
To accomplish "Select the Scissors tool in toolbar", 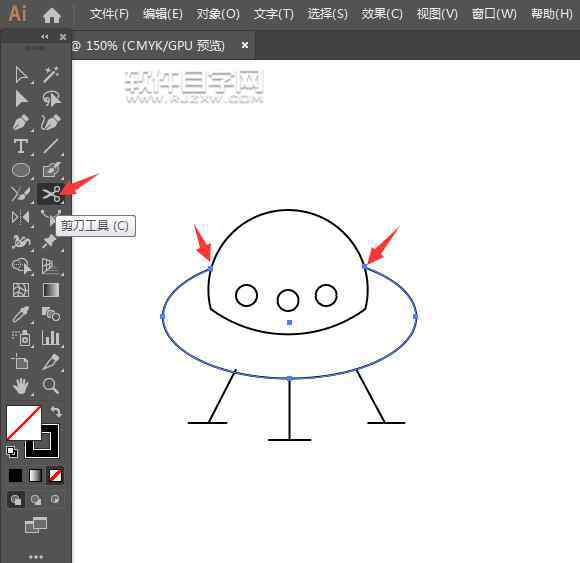I will point(51,194).
